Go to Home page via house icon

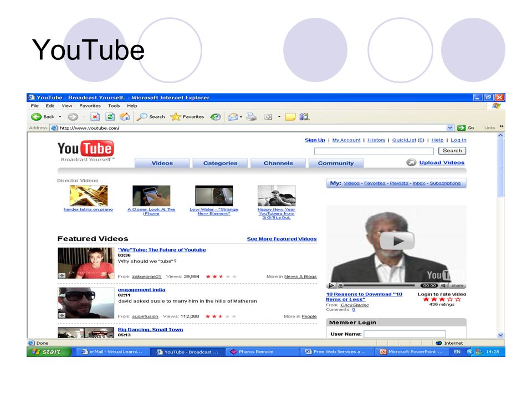click(125, 117)
